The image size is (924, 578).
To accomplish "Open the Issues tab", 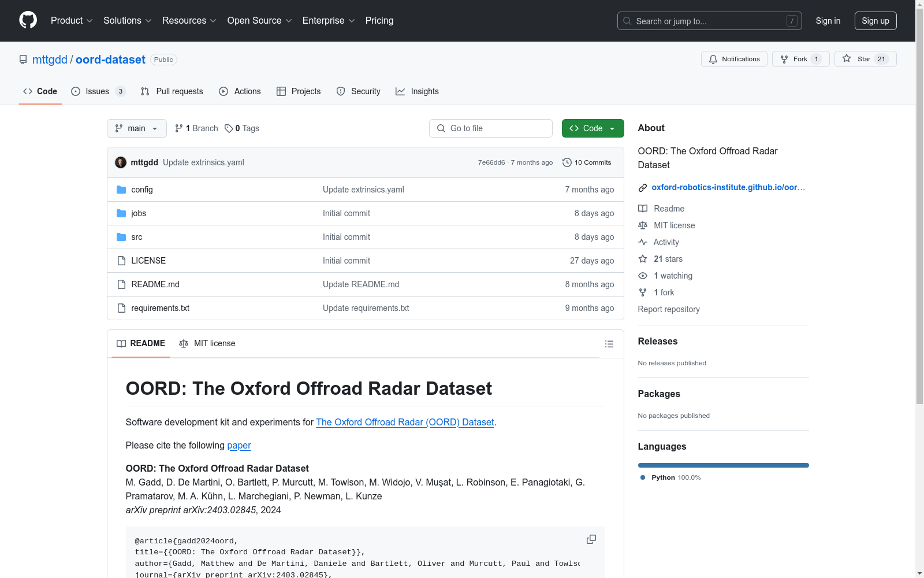I will pos(98,91).
